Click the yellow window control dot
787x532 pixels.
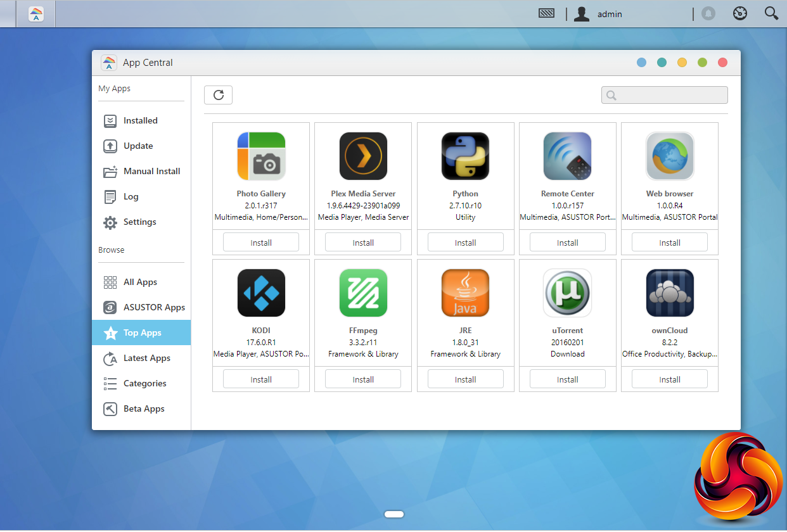click(x=682, y=63)
